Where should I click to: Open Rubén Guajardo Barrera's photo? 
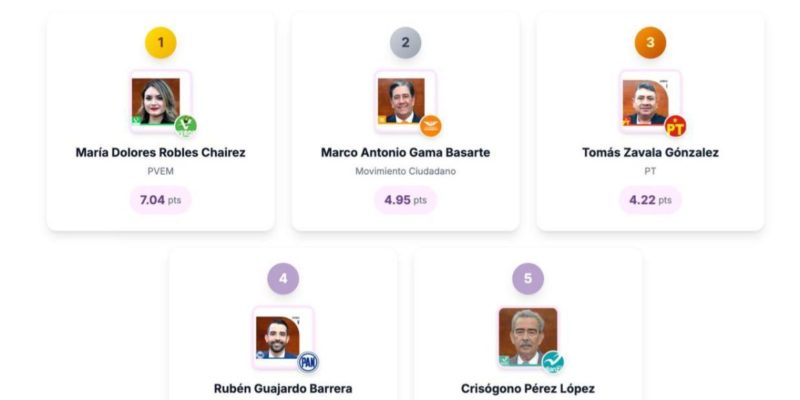(278, 337)
